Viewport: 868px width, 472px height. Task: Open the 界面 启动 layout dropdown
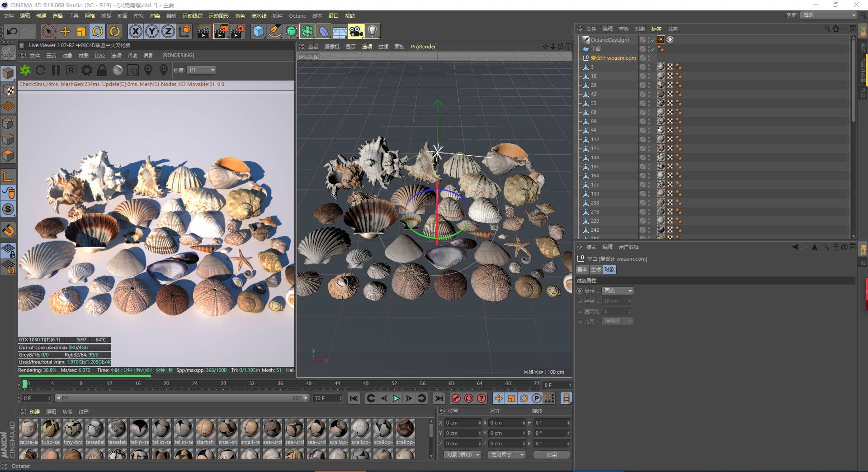point(829,15)
